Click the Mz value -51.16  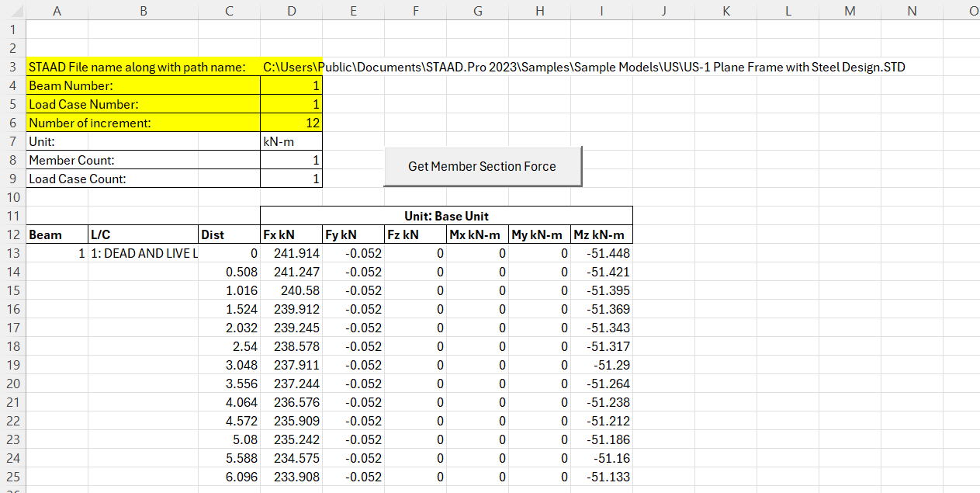pyautogui.click(x=602, y=458)
